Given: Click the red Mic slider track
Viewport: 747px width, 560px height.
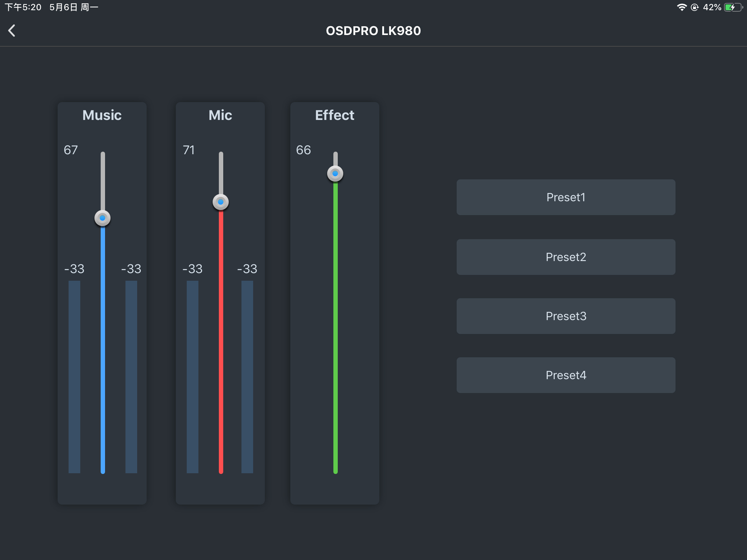Looking at the screenshot, I should (x=221, y=342).
